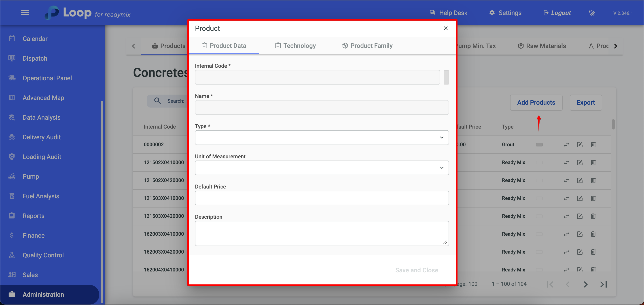The height and width of the screenshot is (305, 644).
Task: Toggle the switch in first Ready Mix row
Action: tap(539, 163)
